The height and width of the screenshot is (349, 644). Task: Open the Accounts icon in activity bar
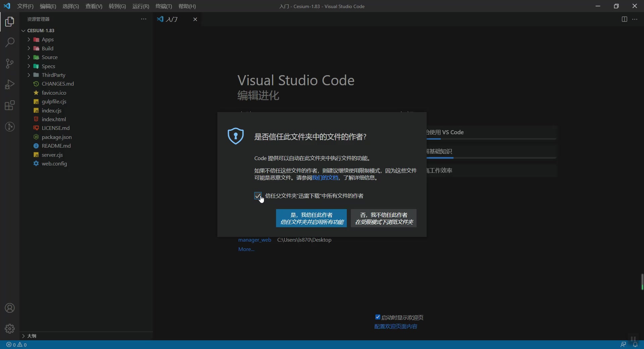click(10, 308)
